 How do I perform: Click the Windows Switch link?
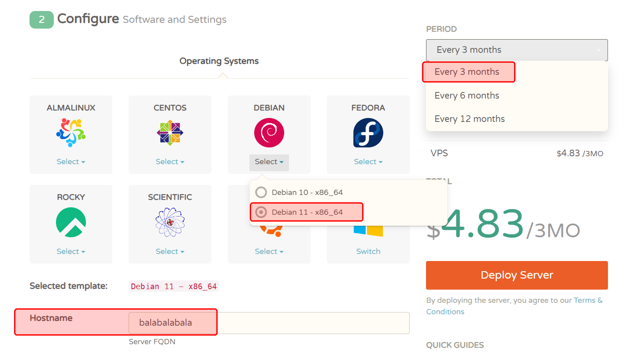pos(368,251)
